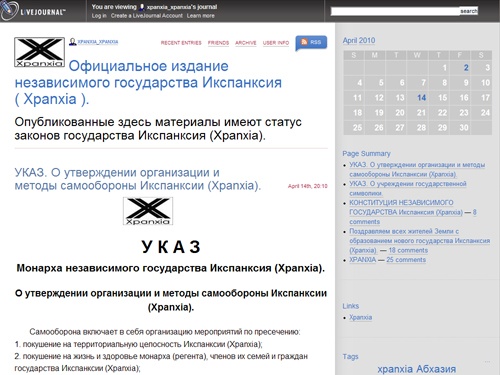The width and height of the screenshot is (500, 375).
Task: Click the Xpanxia link under Links
Action: pyautogui.click(x=360, y=317)
